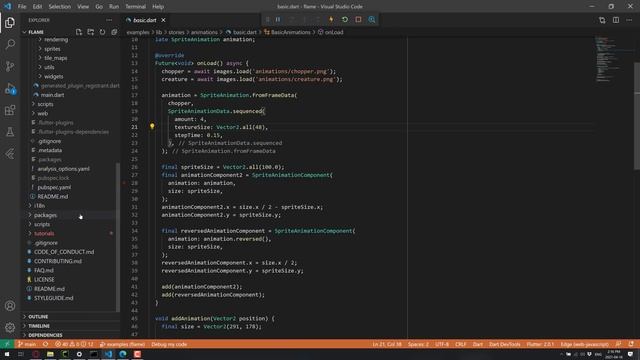The width and height of the screenshot is (640, 360).
Task: Click the main branch status bar item
Action: pyautogui.click(x=27, y=344)
